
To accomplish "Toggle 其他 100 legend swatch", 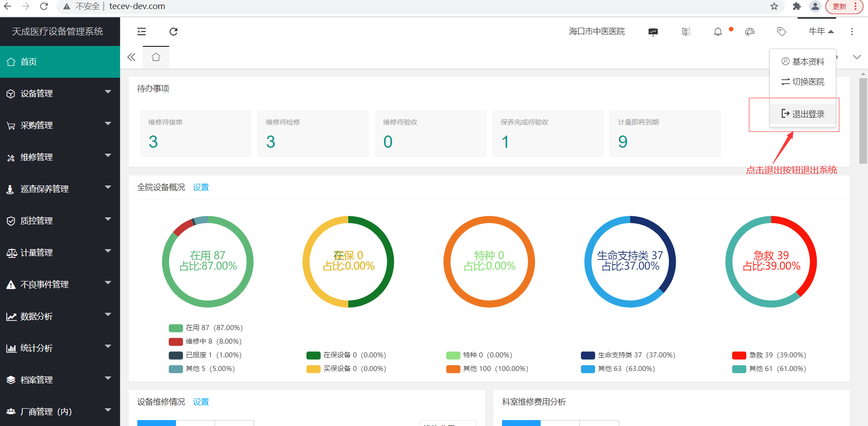I will [x=453, y=369].
